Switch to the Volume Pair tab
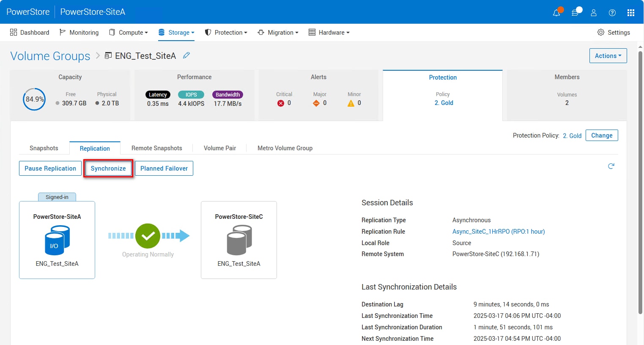 (x=220, y=148)
